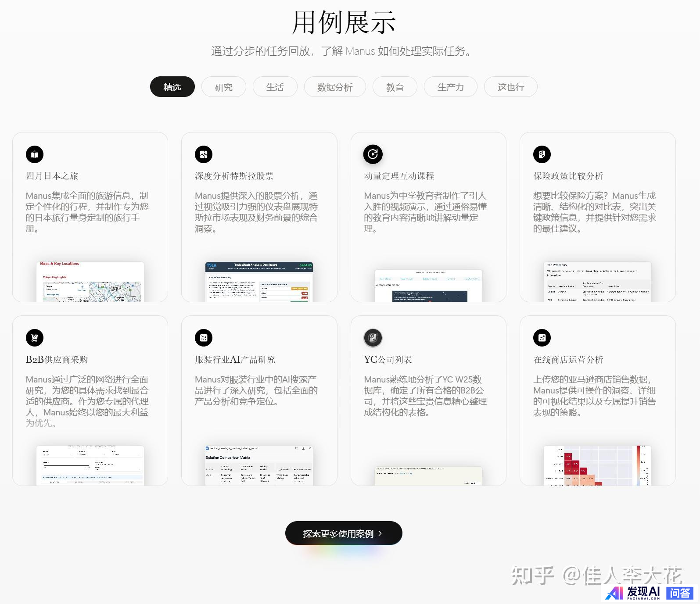Click the icon above 服装行业AI产品研究
The image size is (700, 604).
click(x=204, y=338)
